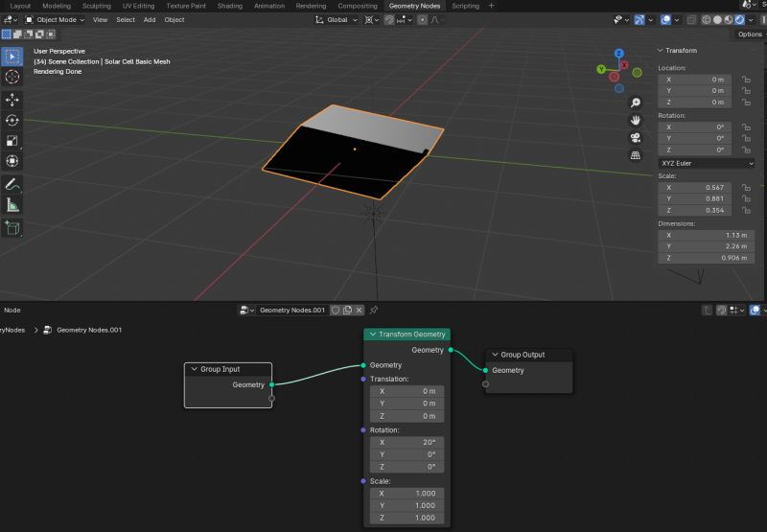Open the editor type dropdown in viewport
This screenshot has width=767, height=532.
tap(11, 19)
